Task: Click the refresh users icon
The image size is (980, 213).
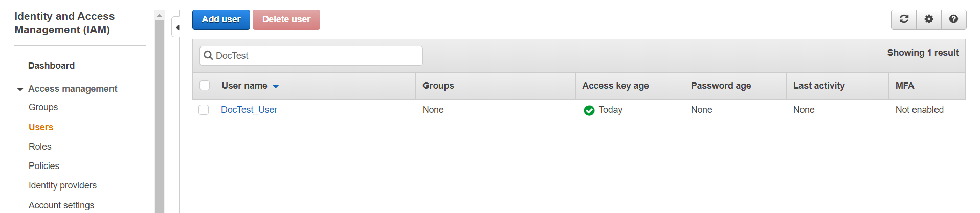Action: click(904, 19)
